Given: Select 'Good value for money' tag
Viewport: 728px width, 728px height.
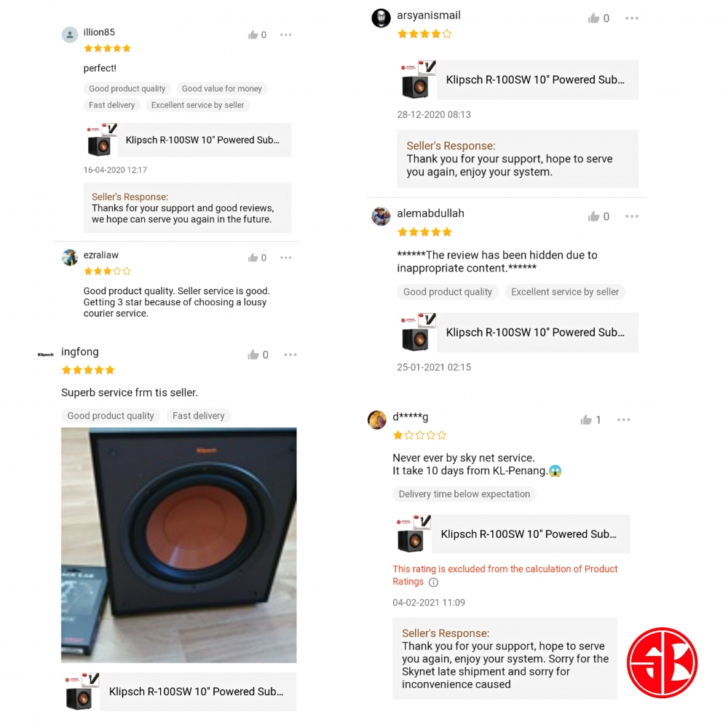Looking at the screenshot, I should [x=221, y=89].
